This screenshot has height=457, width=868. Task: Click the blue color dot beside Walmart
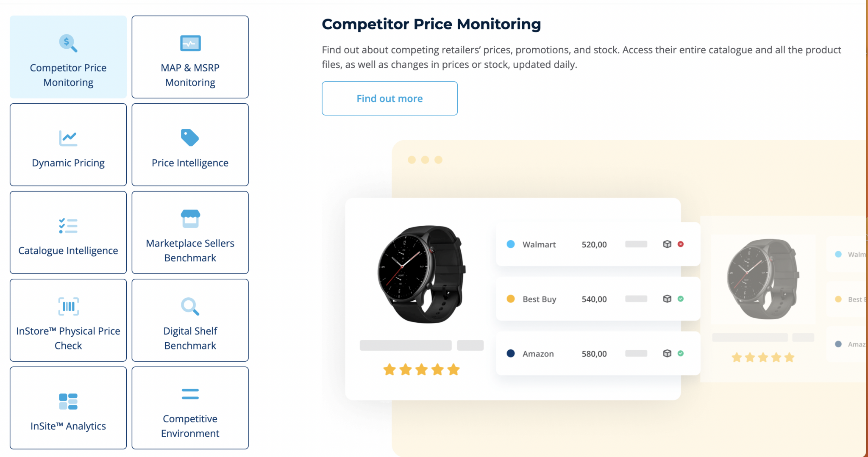(x=510, y=244)
